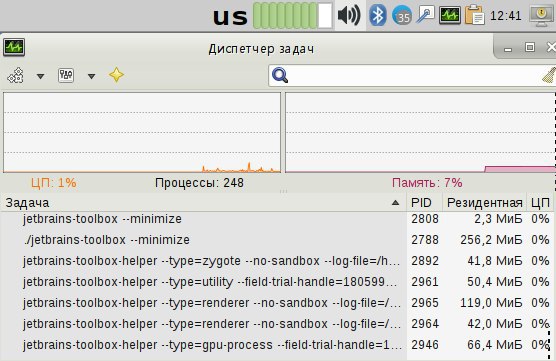Maximize the Диспетчер задач window
Viewport: 556px width, 361px height.
click(x=530, y=47)
